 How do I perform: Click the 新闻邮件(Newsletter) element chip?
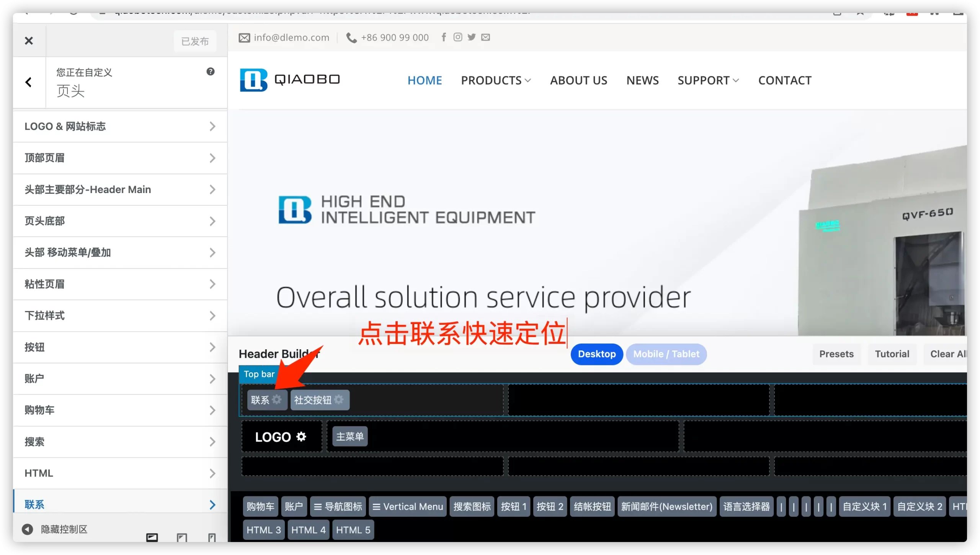(666, 507)
